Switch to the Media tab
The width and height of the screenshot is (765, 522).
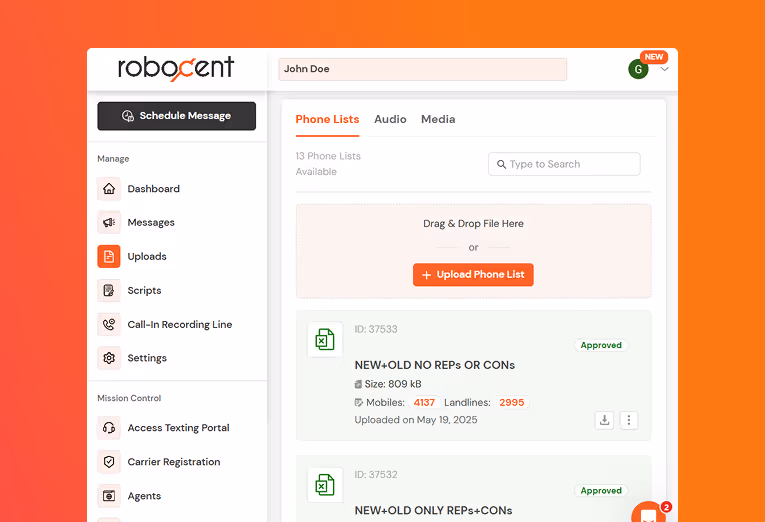tap(438, 120)
